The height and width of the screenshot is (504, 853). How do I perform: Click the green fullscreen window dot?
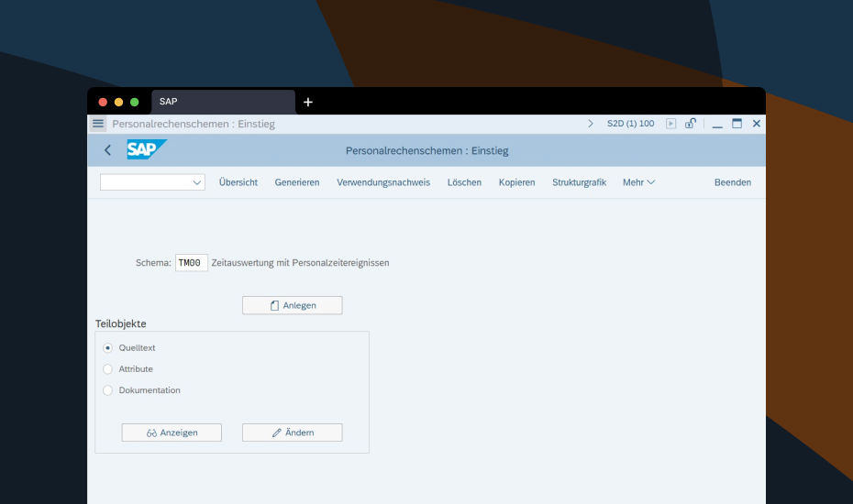click(134, 102)
